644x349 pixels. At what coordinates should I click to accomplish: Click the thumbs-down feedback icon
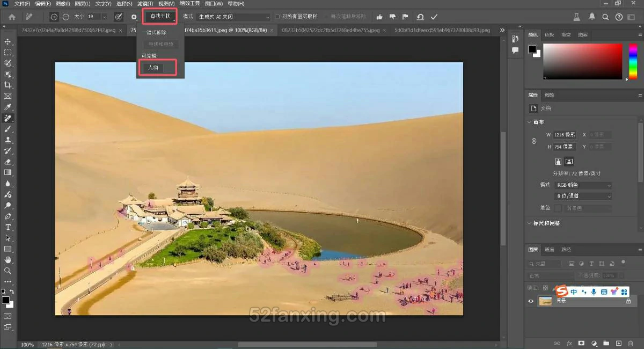[x=392, y=17]
